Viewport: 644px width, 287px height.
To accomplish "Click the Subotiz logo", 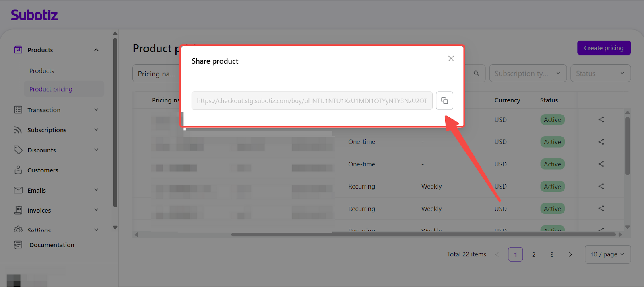I will point(34,15).
